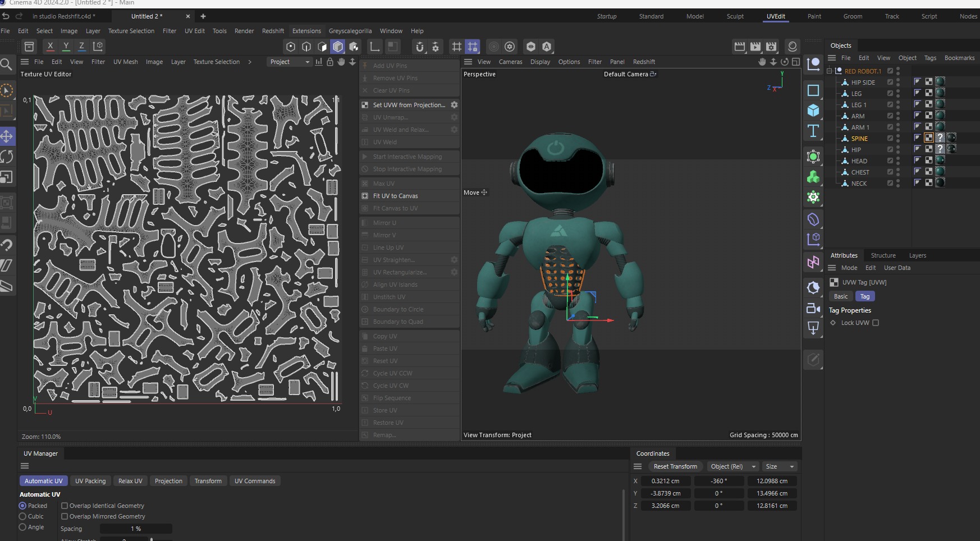Toggle the Z axis lock icon

pyautogui.click(x=81, y=47)
